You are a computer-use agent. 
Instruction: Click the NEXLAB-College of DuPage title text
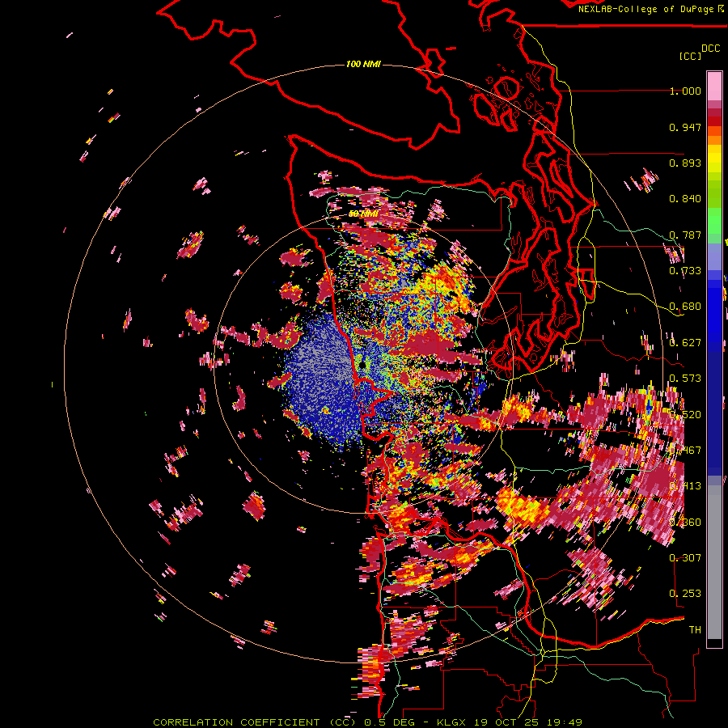click(648, 9)
